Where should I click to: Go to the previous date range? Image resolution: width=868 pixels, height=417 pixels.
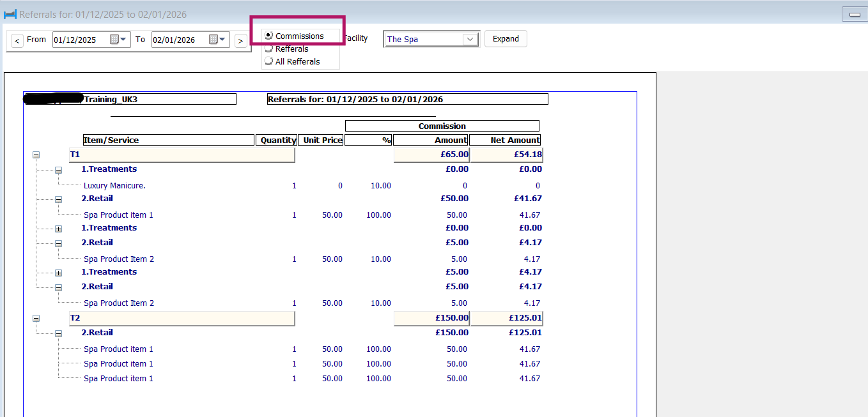(17, 41)
